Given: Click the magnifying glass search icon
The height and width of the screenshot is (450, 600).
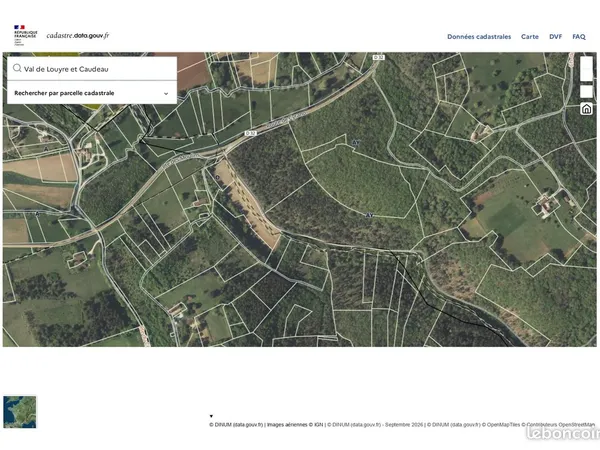Looking at the screenshot, I should pos(17,68).
